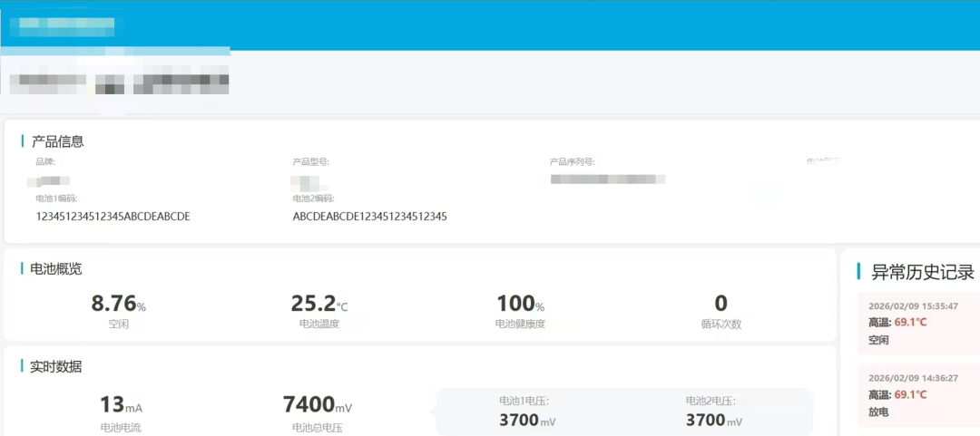Click 放电 in the 14:36:27 record
The height and width of the screenshot is (436, 980).
point(878,412)
